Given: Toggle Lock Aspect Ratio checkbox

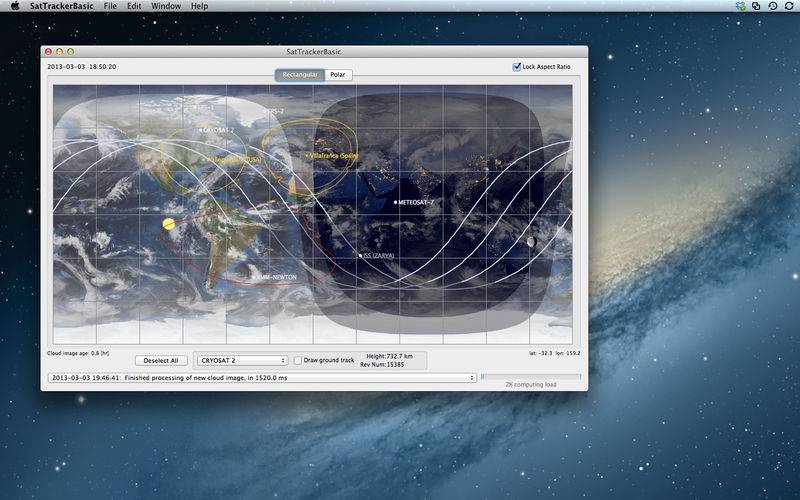Looking at the screenshot, I should 516,67.
